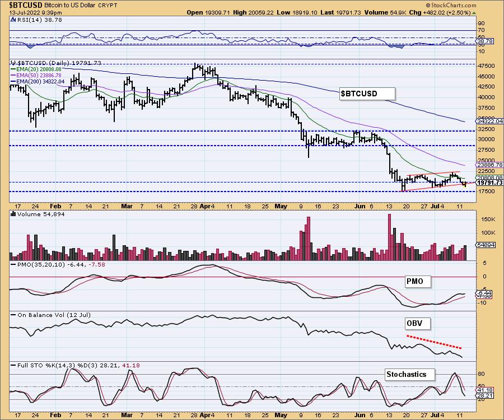
Task: Click the black PMO legend line marker
Action: coord(13,264)
